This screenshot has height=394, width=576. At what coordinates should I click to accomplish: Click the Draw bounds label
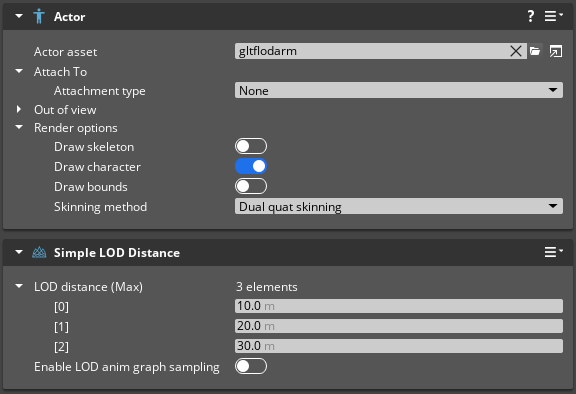tap(91, 187)
